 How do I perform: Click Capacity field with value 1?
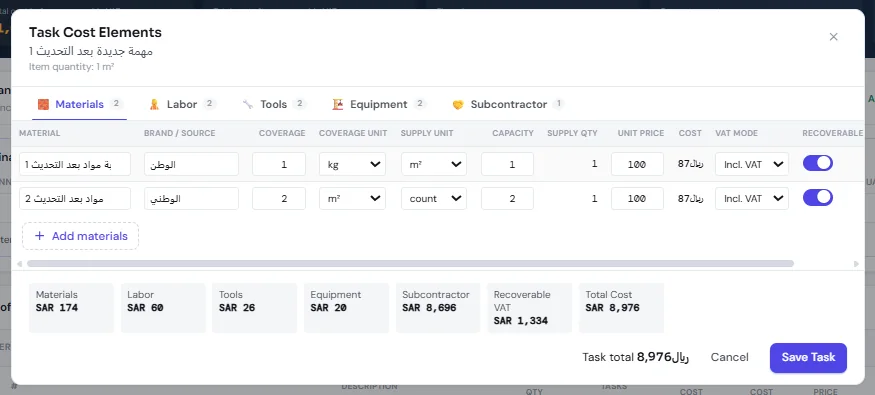507,164
